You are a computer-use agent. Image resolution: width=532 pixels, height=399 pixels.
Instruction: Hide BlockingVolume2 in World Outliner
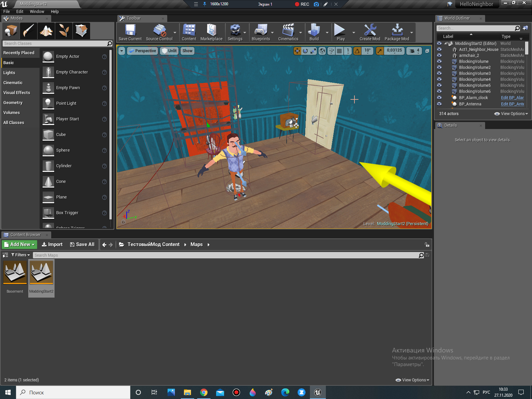coord(439,67)
